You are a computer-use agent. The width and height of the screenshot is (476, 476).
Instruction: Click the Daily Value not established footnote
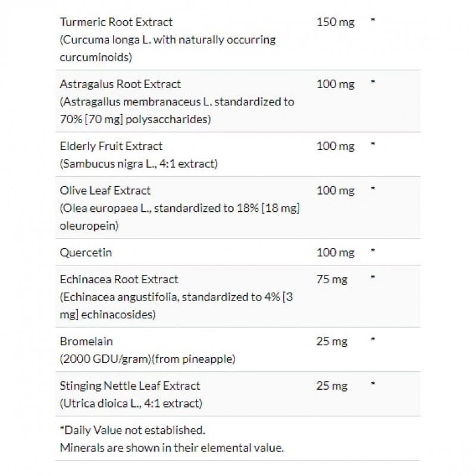133,429
